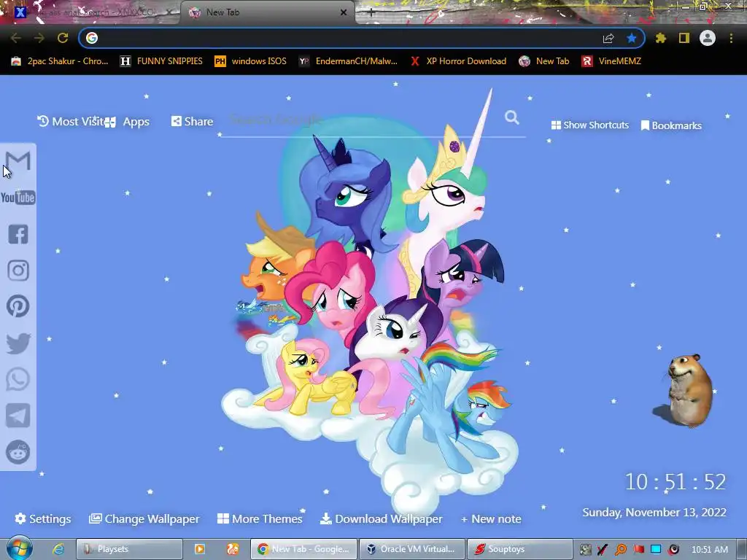
Task: Click Download Wallpaper
Action: (381, 518)
